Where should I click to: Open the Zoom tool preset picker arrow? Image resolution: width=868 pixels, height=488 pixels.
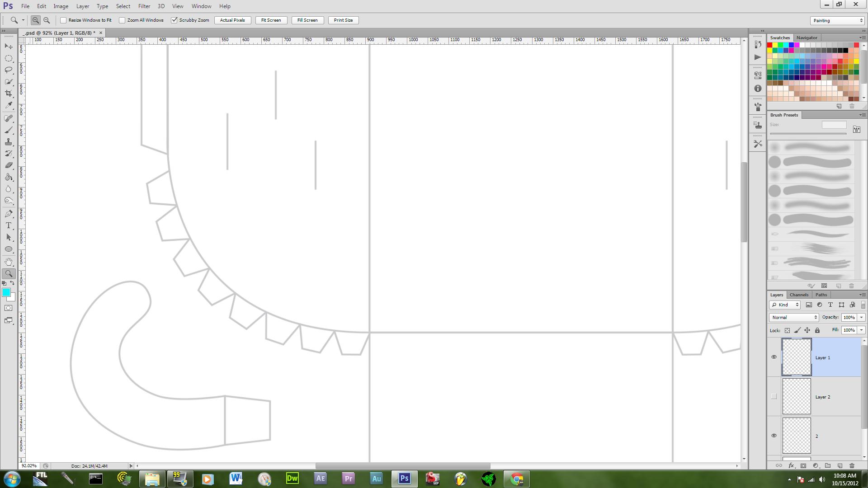[23, 20]
